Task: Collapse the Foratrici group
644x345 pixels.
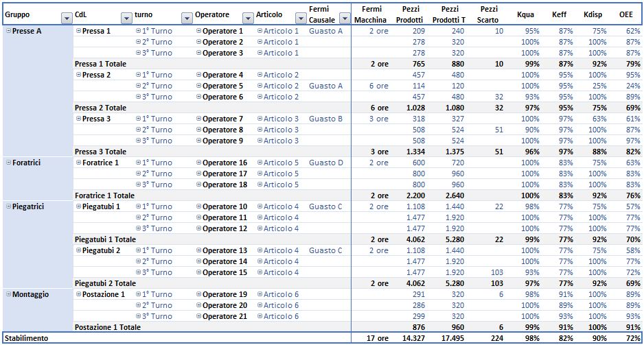Action: [8, 163]
